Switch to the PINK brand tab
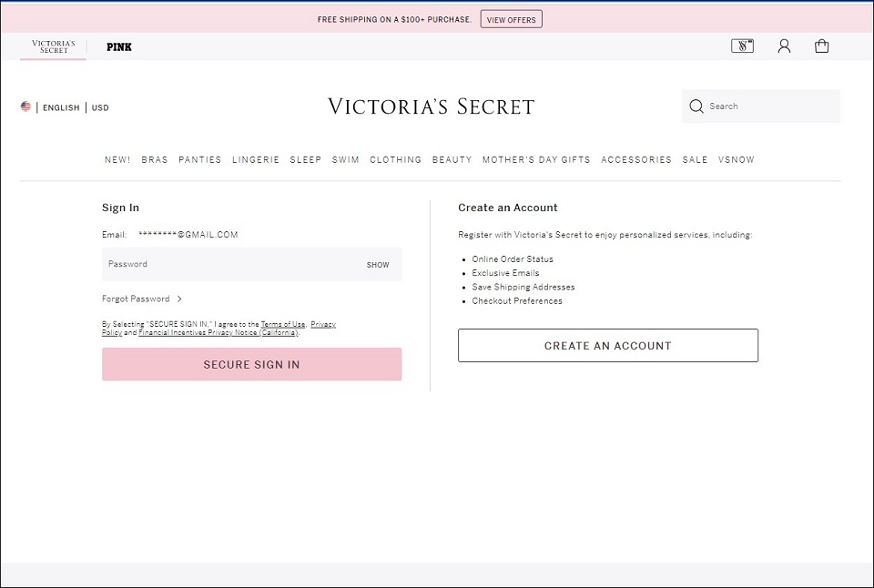The image size is (874, 588). click(119, 46)
